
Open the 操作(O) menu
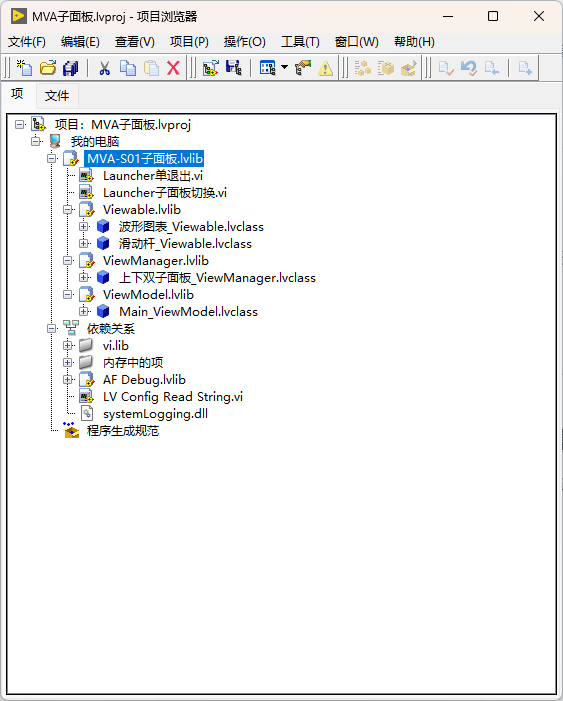(245, 42)
